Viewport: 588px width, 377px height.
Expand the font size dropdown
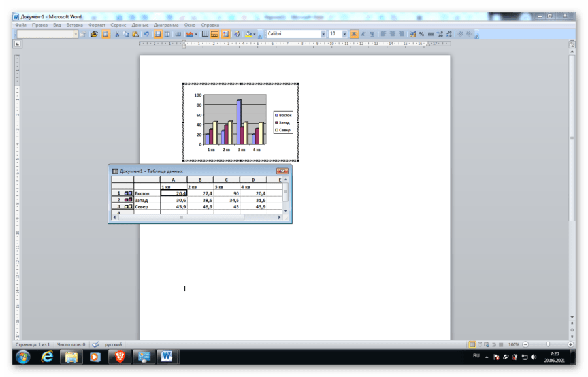(344, 34)
